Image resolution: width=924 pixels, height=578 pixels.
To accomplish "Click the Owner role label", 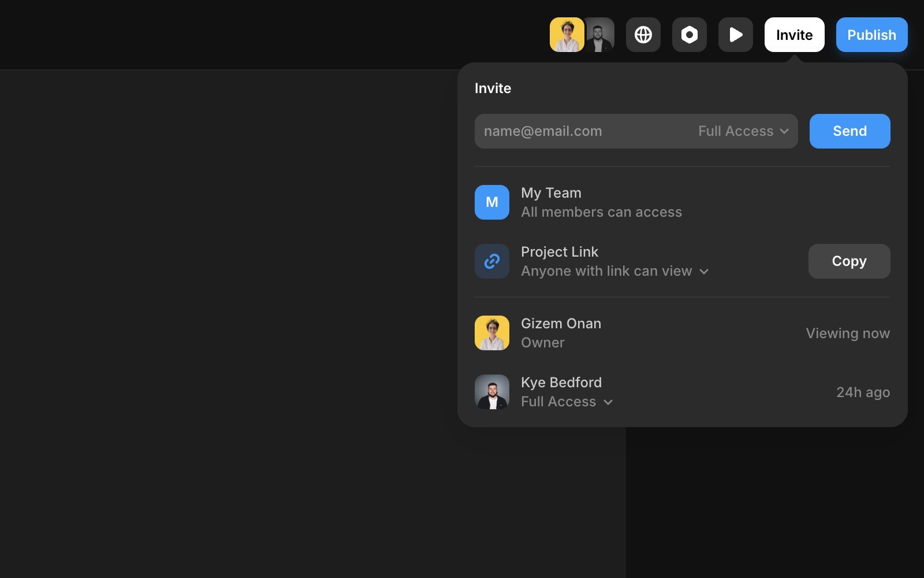I will [543, 343].
